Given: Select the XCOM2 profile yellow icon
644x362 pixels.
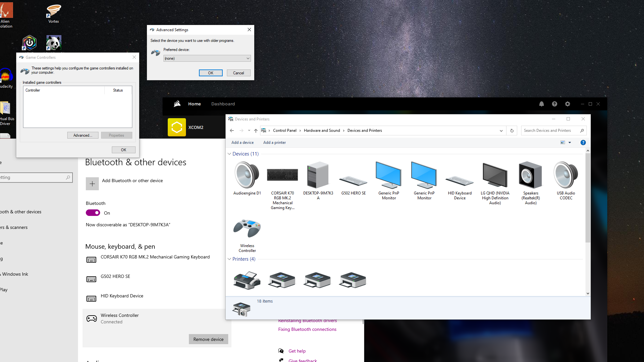Looking at the screenshot, I should click(x=177, y=127).
